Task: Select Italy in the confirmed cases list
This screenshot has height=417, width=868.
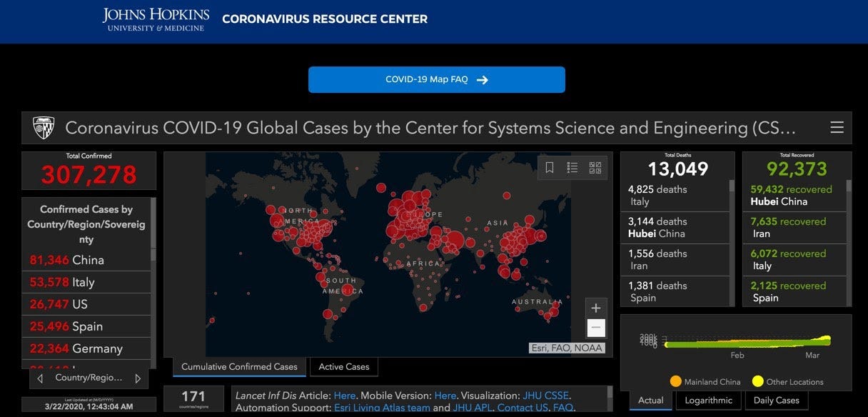Action: [x=86, y=281]
